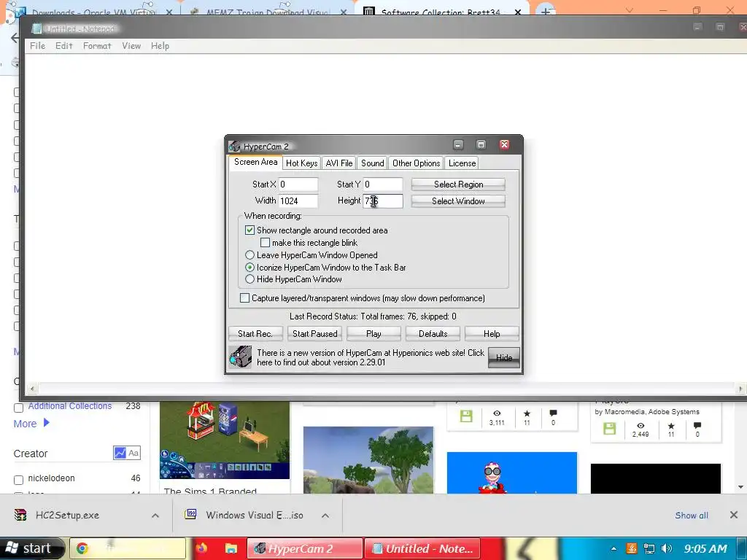
Task: Click the Defaults button
Action: point(433,334)
